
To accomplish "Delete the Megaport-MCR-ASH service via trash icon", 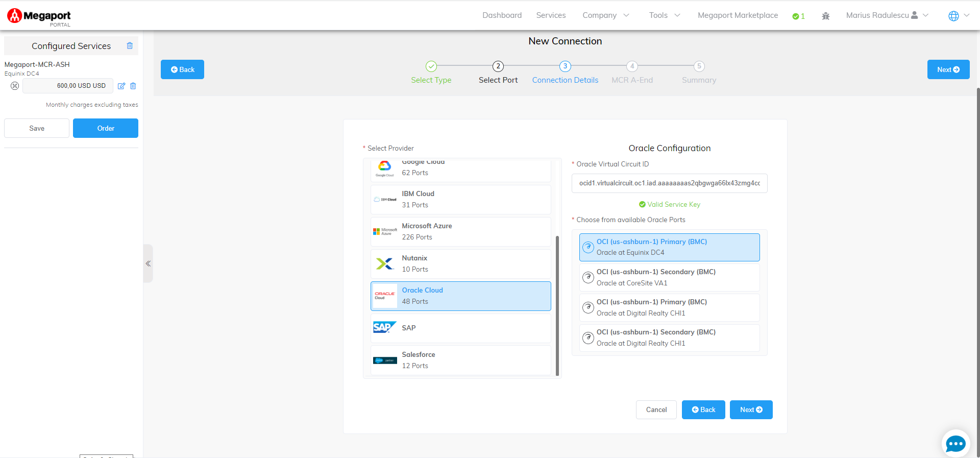I will coord(133,86).
